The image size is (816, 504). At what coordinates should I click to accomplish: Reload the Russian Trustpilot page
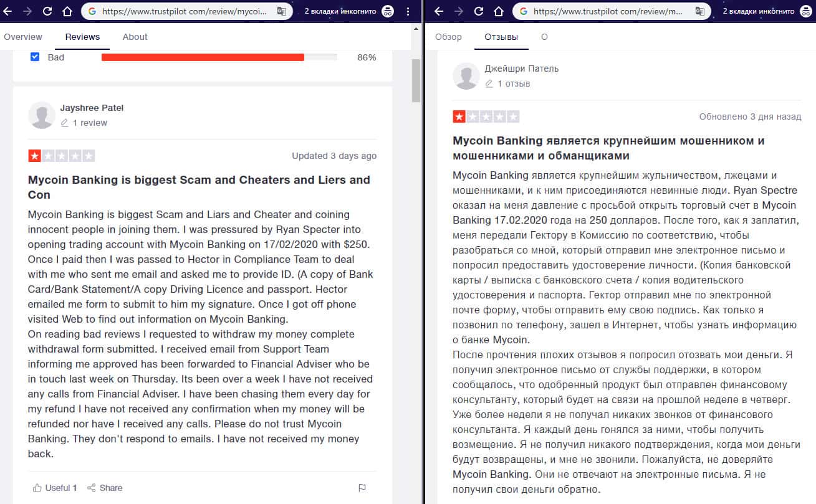click(478, 11)
